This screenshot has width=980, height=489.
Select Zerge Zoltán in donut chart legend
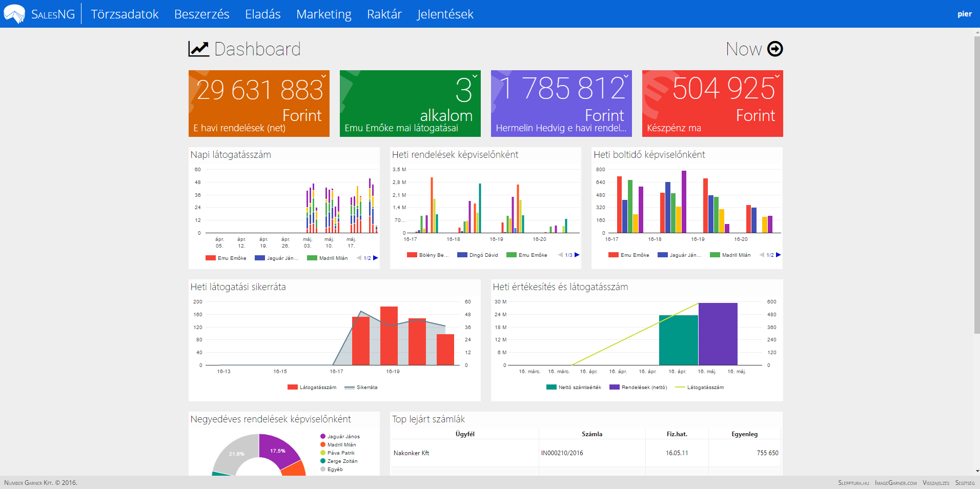point(339,461)
